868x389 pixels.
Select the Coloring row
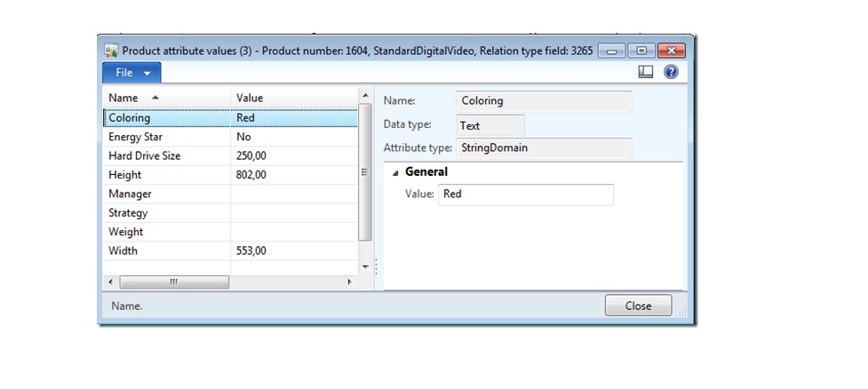pyautogui.click(x=230, y=118)
